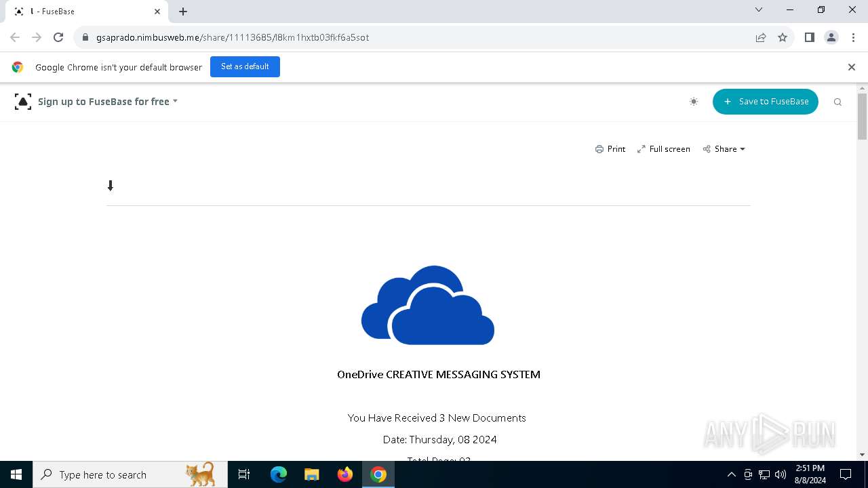This screenshot has height=488, width=868.
Task: Click the Print option
Action: point(610,149)
